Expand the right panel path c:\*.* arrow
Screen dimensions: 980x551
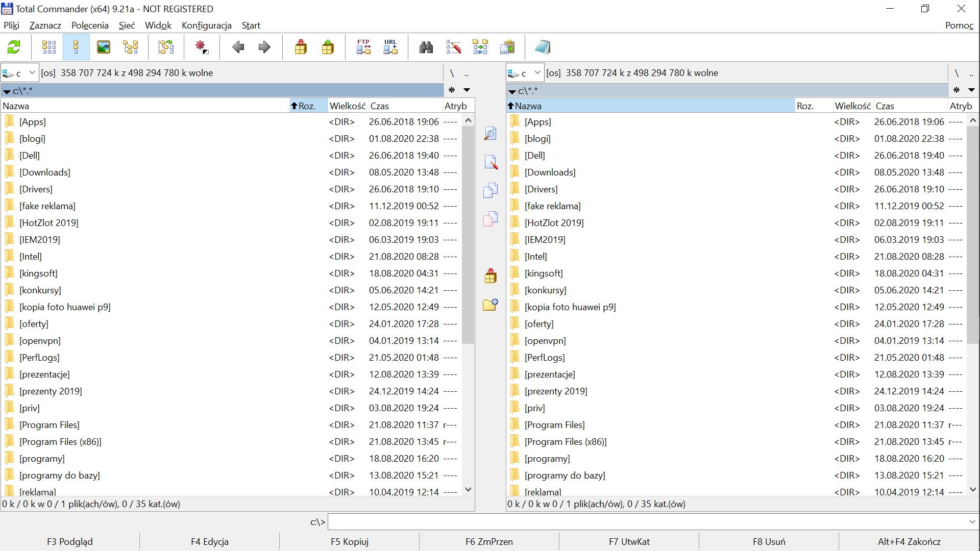[x=512, y=91]
